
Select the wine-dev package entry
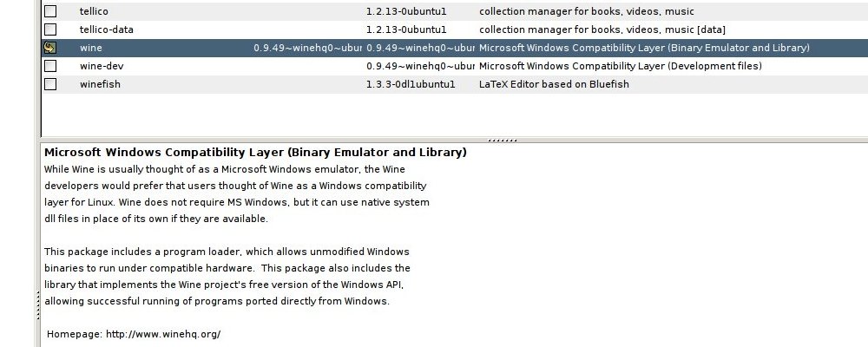pos(455,66)
